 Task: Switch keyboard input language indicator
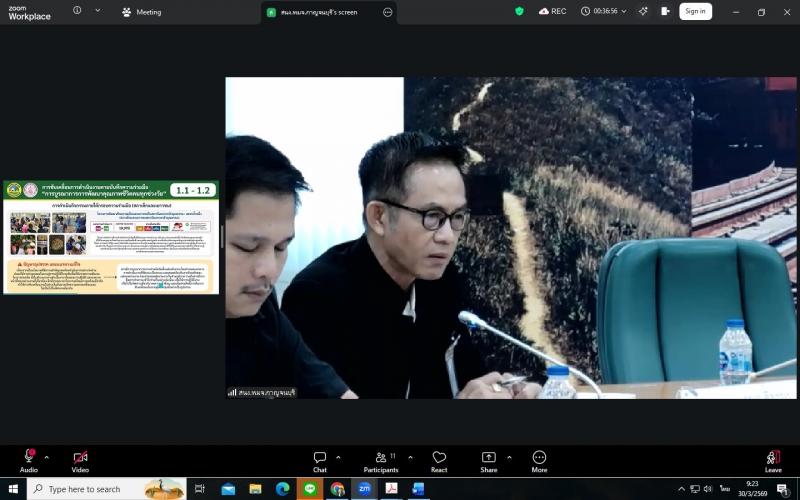pyautogui.click(x=725, y=489)
